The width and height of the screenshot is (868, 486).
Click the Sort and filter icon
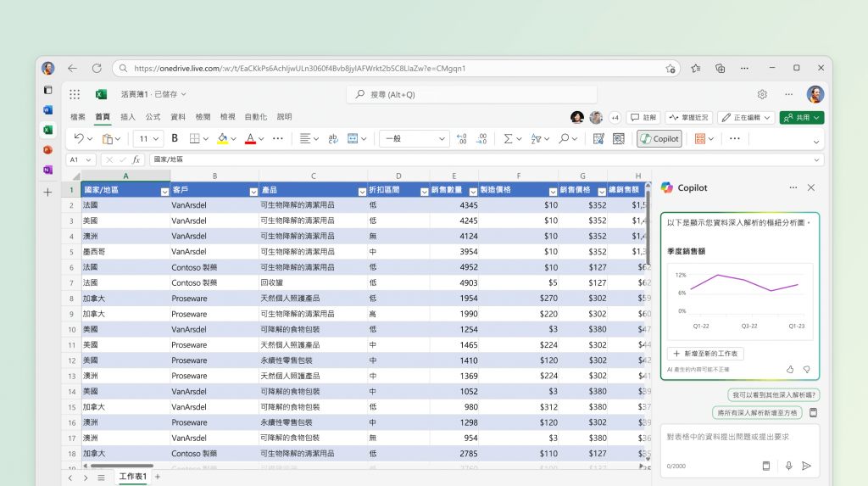(536, 138)
